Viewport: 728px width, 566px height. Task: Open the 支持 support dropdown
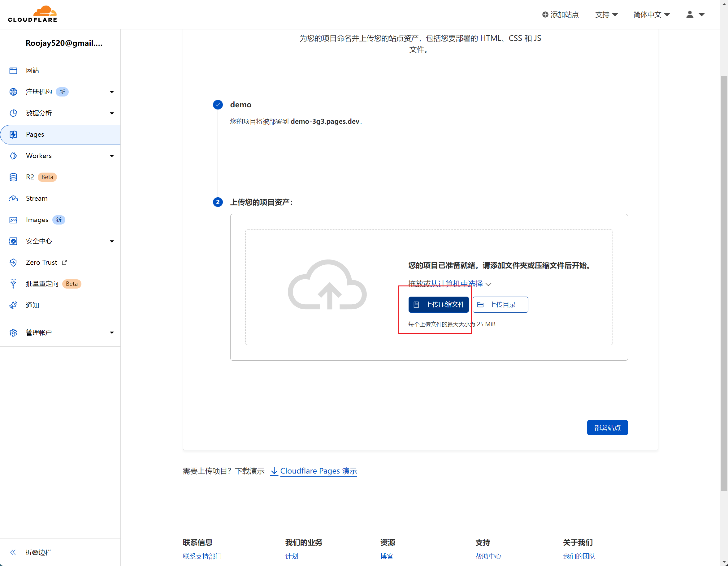tap(606, 14)
